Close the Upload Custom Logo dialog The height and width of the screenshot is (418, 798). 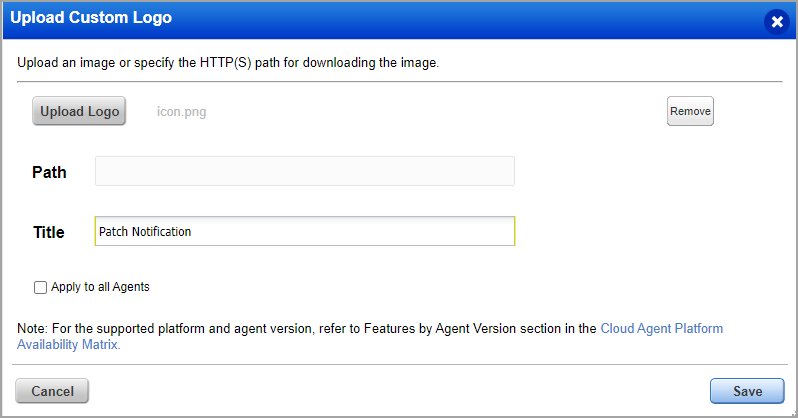tap(777, 21)
